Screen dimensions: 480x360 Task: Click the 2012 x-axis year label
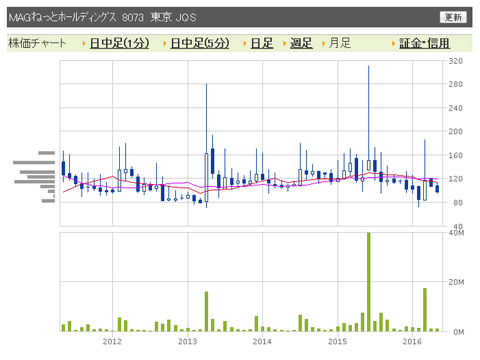pyautogui.click(x=112, y=342)
